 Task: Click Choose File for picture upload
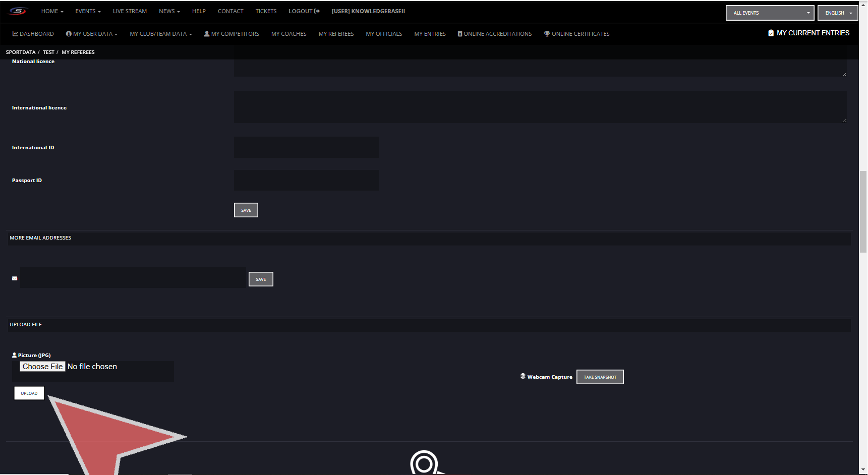coord(42,367)
